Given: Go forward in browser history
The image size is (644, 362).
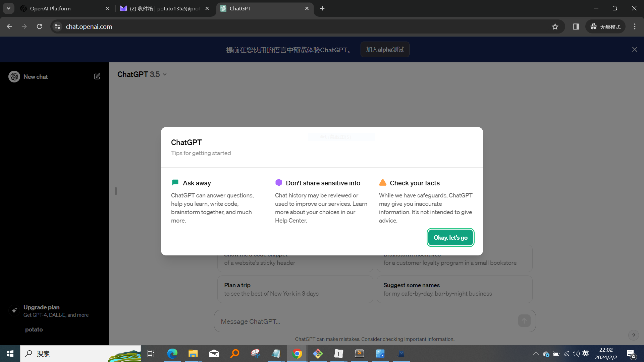Looking at the screenshot, I should point(24,26).
